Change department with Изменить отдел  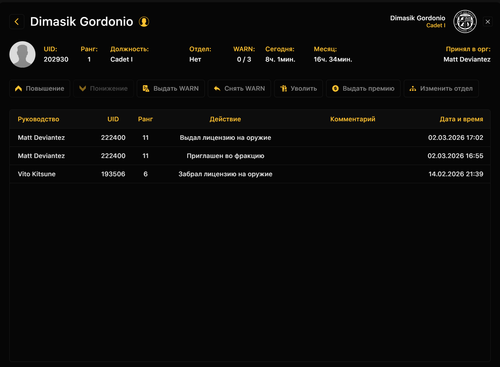click(441, 89)
